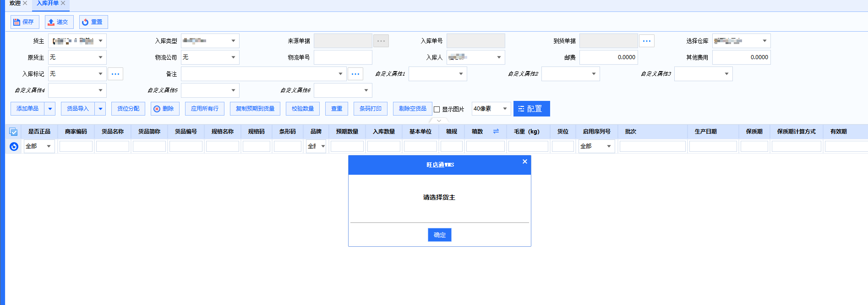Click the 批次 filter field
The height and width of the screenshot is (305, 868).
[x=653, y=146]
